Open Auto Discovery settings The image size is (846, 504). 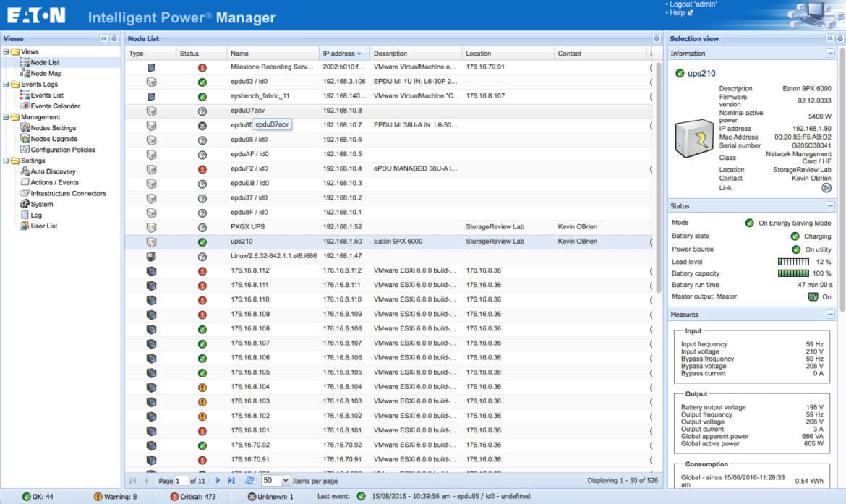(x=53, y=171)
